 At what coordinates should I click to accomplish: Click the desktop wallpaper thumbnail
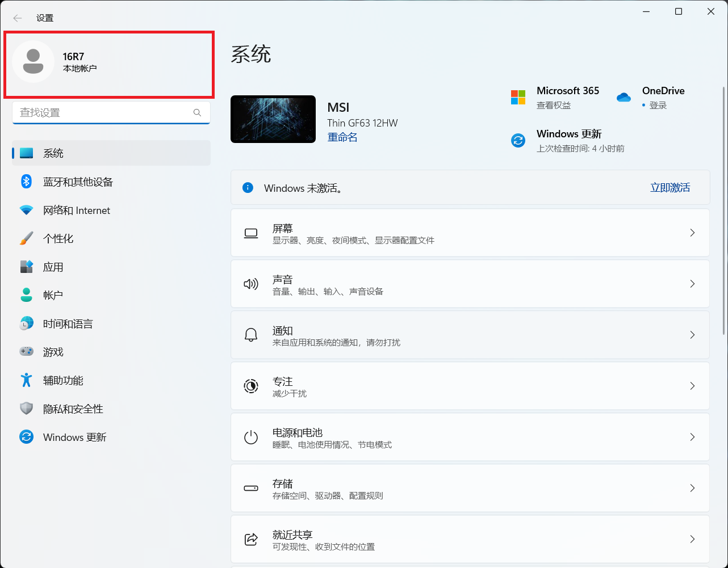[273, 119]
